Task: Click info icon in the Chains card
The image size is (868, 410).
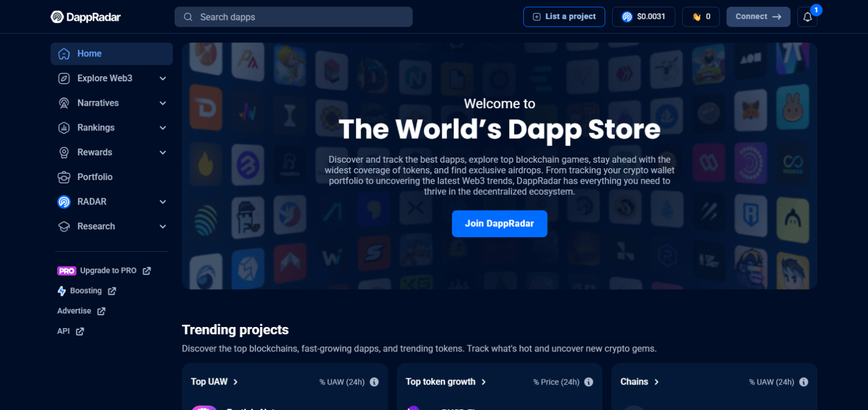Action: [x=804, y=382]
